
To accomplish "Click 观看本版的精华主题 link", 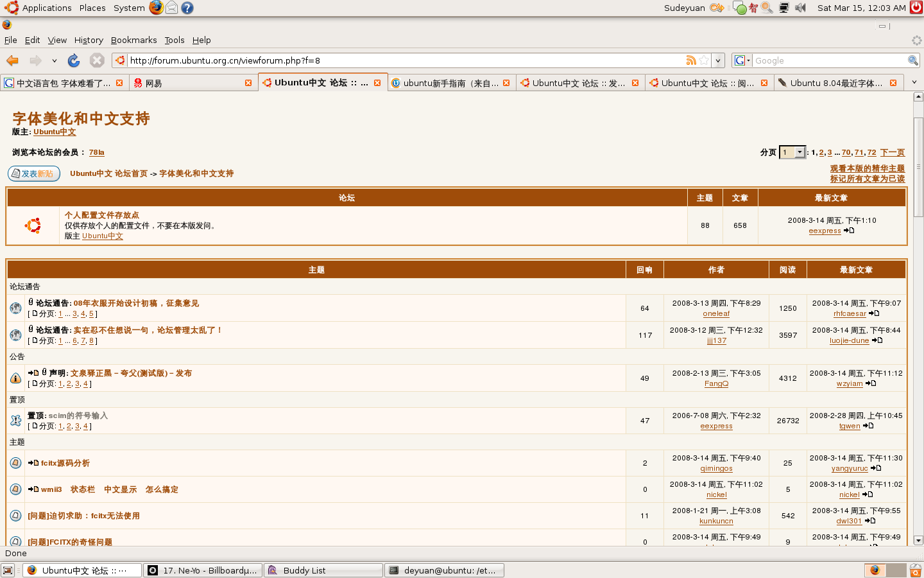I will click(x=868, y=169).
